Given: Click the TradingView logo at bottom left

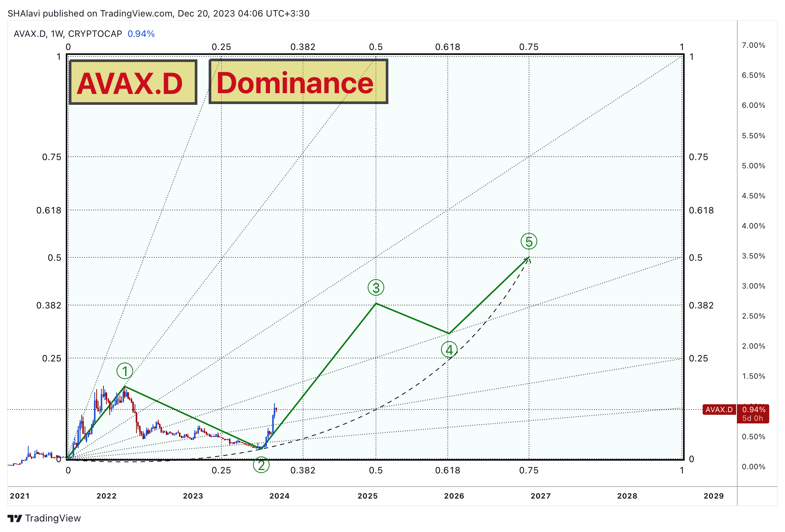Looking at the screenshot, I should (44, 518).
